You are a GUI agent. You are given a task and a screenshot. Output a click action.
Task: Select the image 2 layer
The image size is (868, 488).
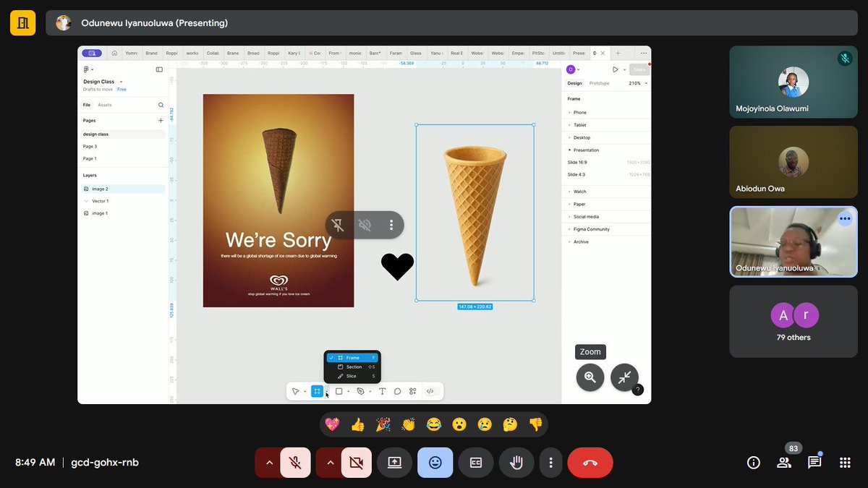(x=123, y=189)
